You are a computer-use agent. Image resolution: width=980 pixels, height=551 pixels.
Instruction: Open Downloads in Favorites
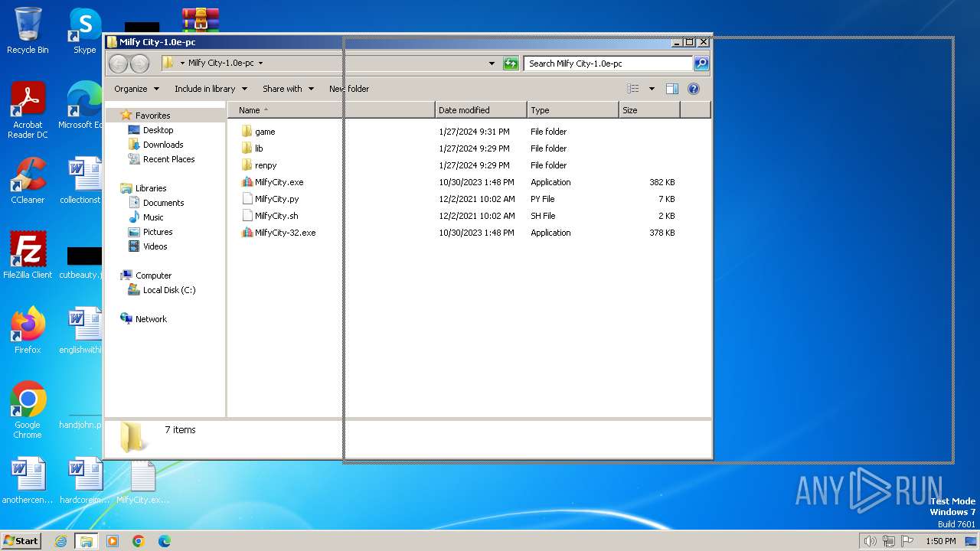pyautogui.click(x=163, y=145)
